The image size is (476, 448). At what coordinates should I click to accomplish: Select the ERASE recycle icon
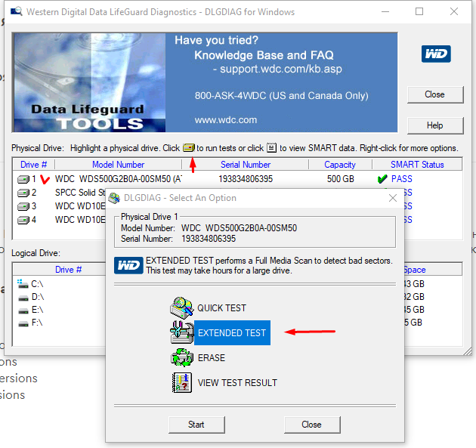(182, 357)
